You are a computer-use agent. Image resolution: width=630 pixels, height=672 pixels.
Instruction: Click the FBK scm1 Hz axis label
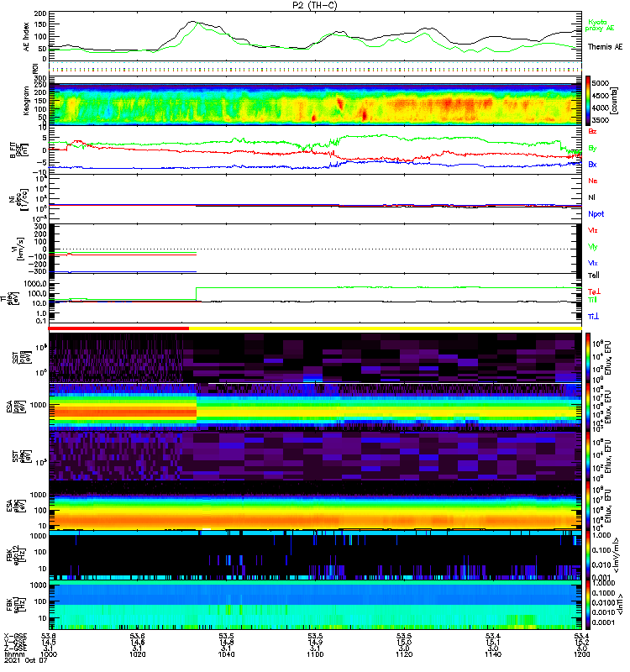pos(16,605)
